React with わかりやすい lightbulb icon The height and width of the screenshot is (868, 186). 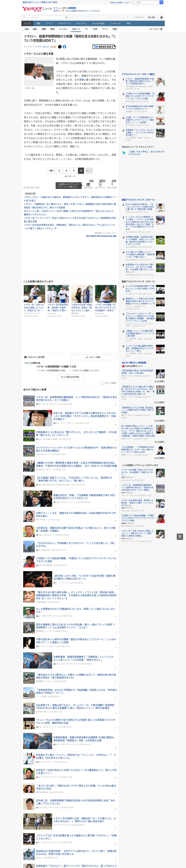tap(100, 184)
